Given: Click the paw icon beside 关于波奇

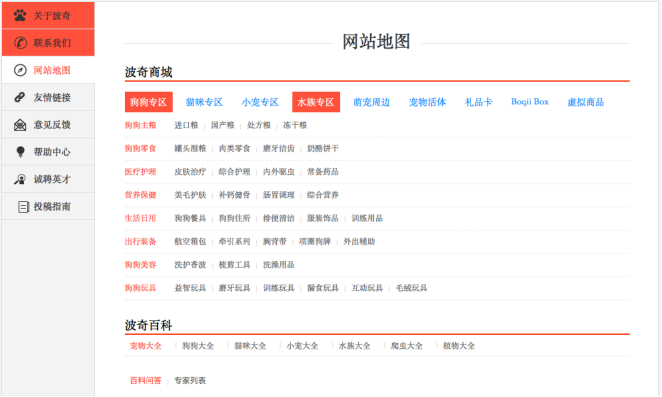Looking at the screenshot, I should tap(20, 16).
